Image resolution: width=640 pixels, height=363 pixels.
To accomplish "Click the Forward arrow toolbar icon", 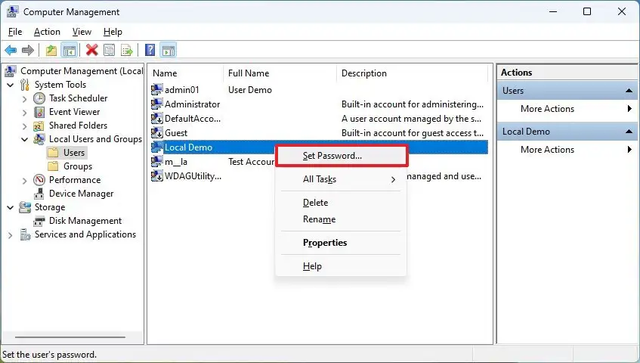I will 28,51.
